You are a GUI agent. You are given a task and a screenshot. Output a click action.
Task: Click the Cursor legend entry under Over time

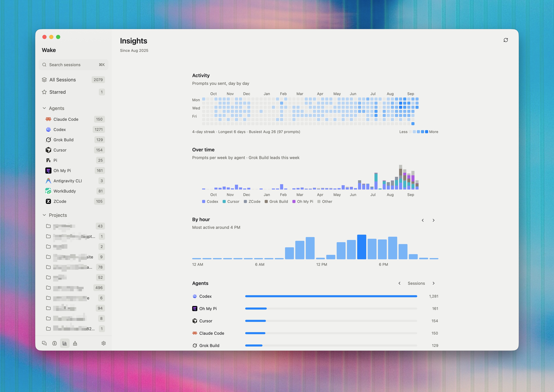tap(231, 201)
